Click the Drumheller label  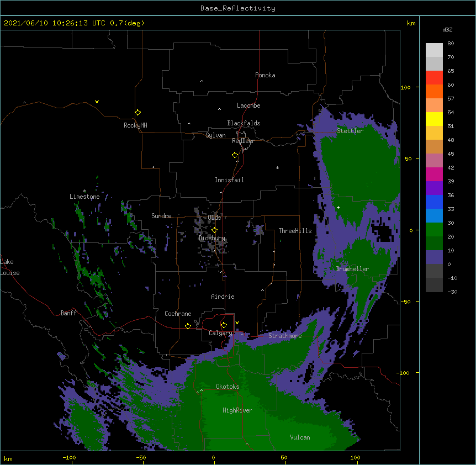352,269
